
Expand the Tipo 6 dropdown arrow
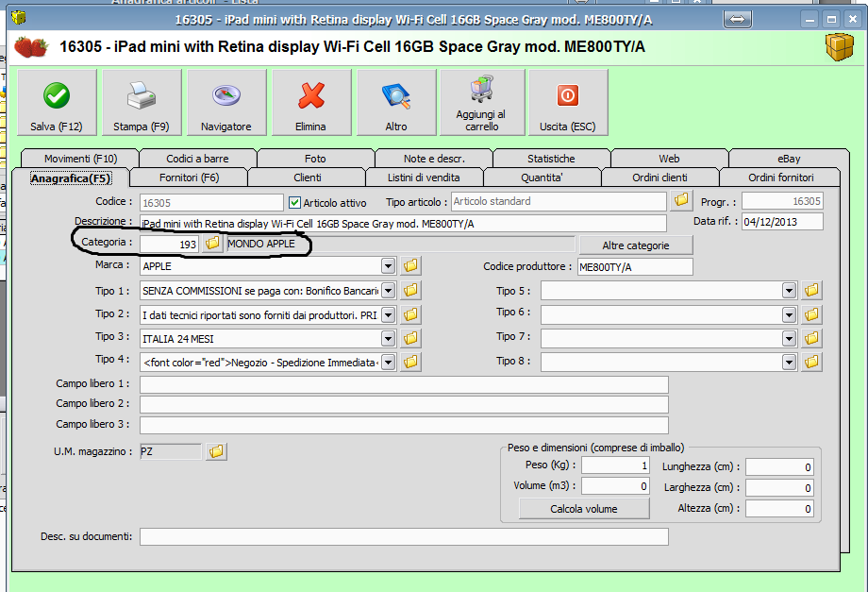[x=789, y=314]
